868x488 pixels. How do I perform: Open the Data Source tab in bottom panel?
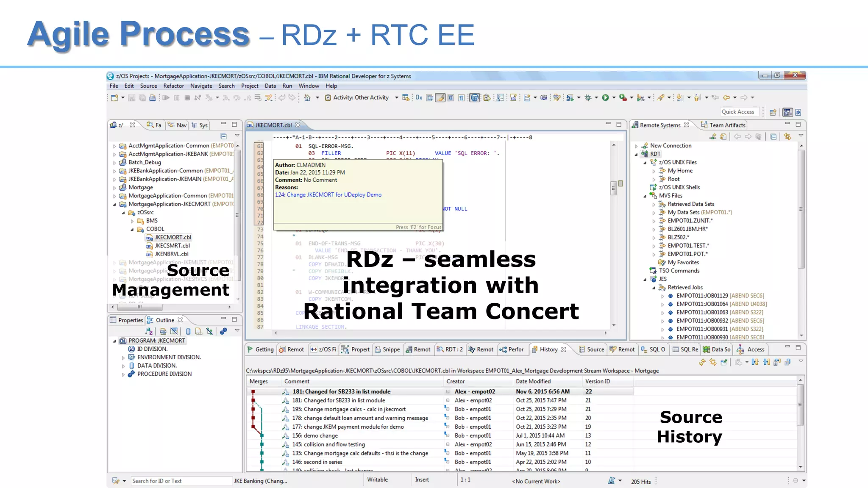tap(717, 349)
